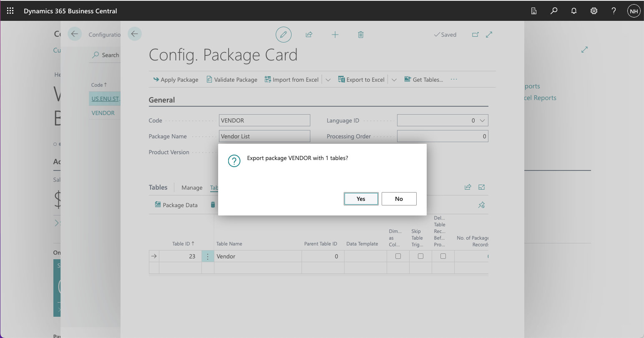Expand the Import from Excel dropdown arrow
This screenshot has height=338, width=644.
(x=328, y=80)
